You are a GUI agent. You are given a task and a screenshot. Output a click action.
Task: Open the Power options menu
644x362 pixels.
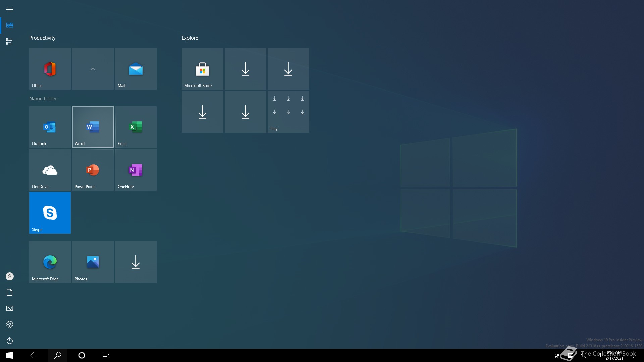tap(10, 341)
